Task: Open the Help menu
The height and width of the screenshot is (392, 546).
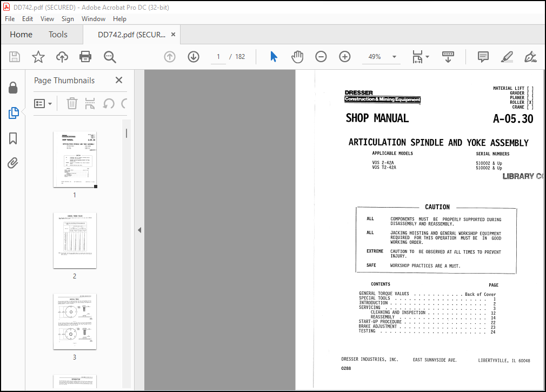Action: [x=119, y=19]
